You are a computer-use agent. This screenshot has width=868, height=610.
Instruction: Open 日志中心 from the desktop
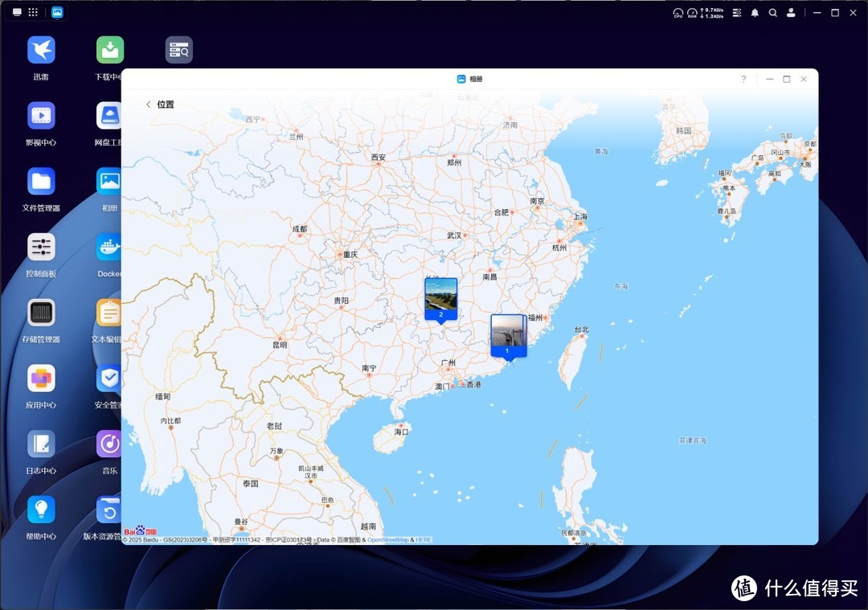[41, 444]
